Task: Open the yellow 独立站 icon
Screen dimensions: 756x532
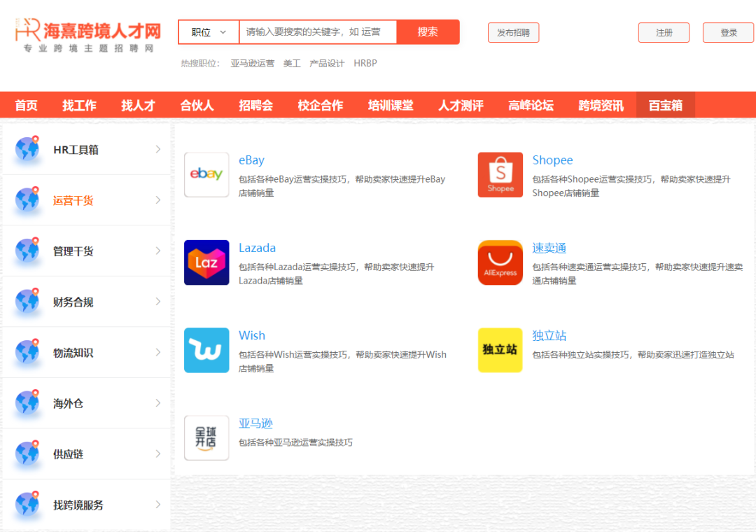Action: pos(500,350)
